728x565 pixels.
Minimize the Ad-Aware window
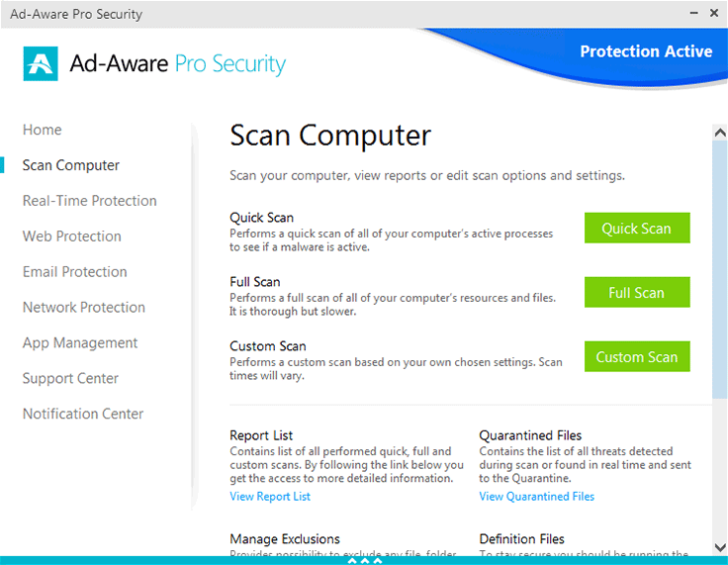(689, 14)
